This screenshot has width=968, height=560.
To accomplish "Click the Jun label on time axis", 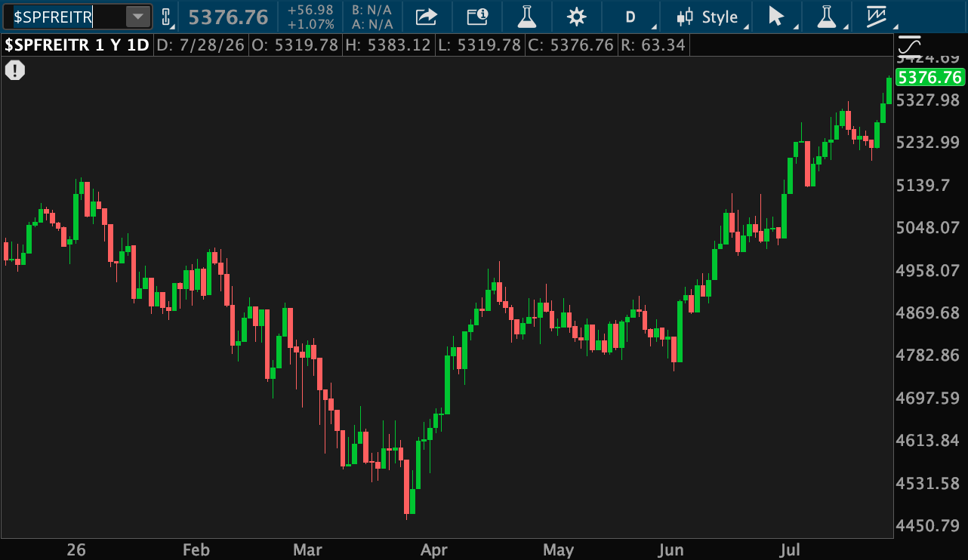I will point(671,549).
